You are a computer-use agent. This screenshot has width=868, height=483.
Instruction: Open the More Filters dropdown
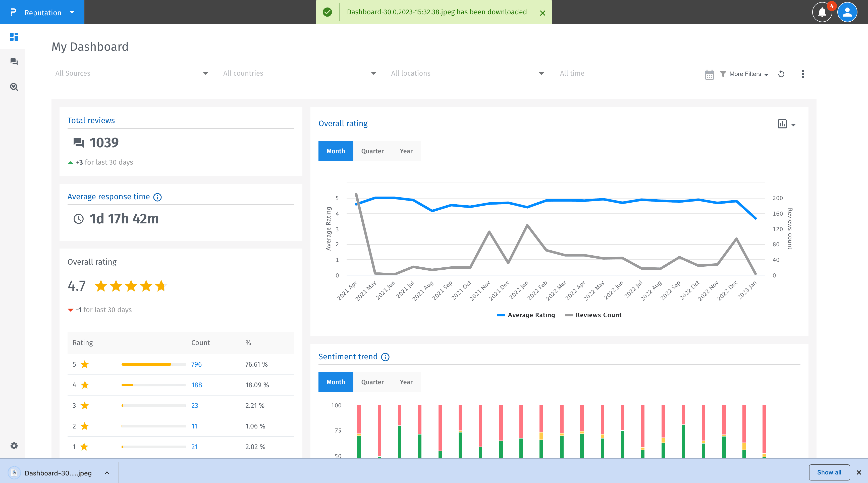(744, 74)
